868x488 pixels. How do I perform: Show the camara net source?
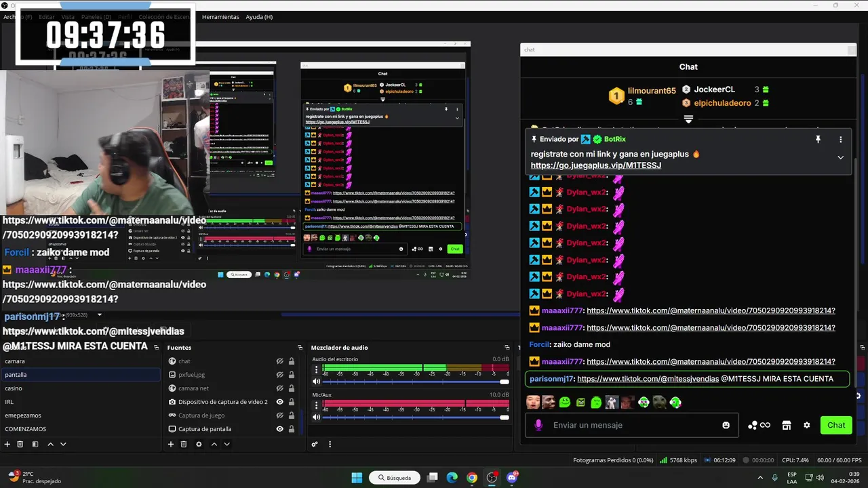279,388
